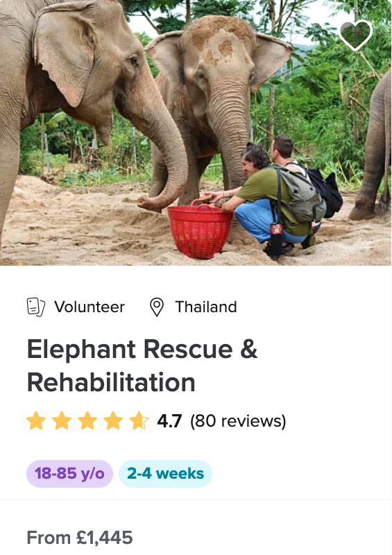
Task: Click the third rating star
Action: coord(87,420)
